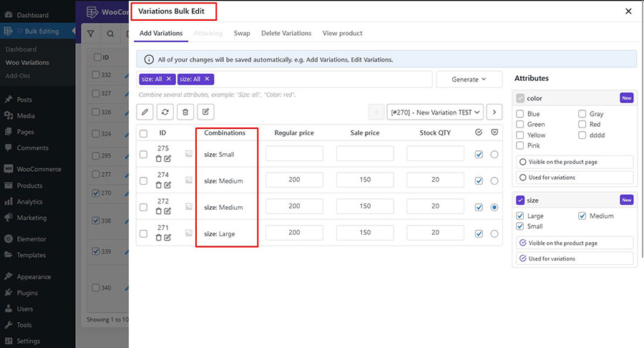Viewport: 644px width, 348px height.
Task: Remove first 'size: All' tag with its X
Action: coord(169,79)
